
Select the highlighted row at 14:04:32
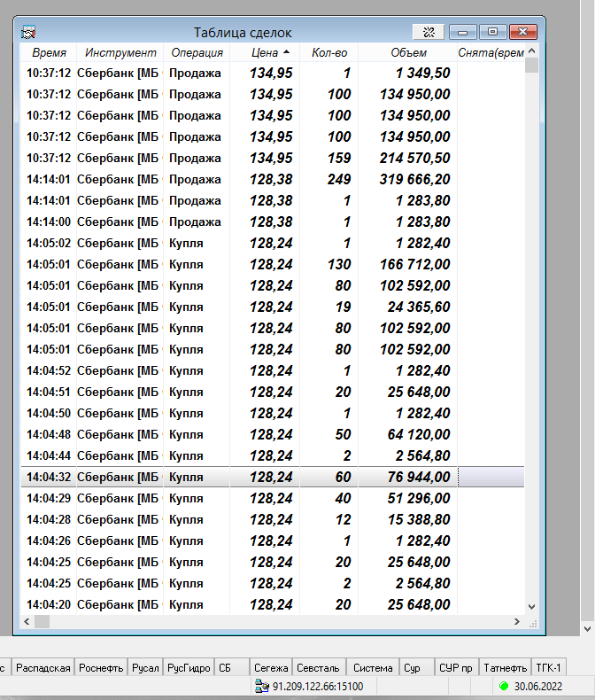pos(273,477)
